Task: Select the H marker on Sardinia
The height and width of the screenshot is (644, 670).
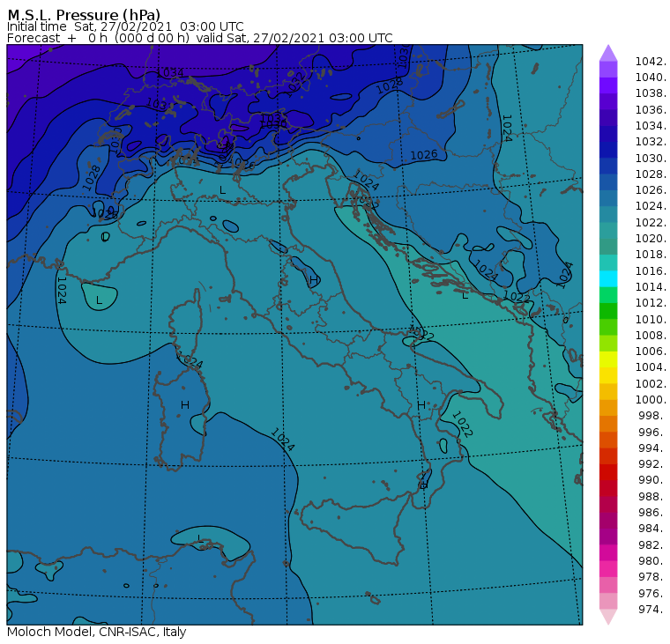Action: [x=185, y=405]
